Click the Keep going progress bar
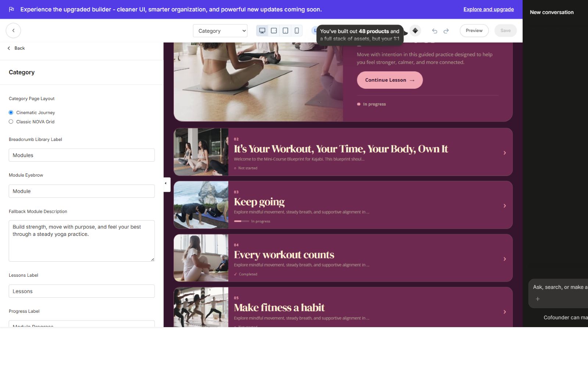This screenshot has height=368, width=588. point(241,221)
